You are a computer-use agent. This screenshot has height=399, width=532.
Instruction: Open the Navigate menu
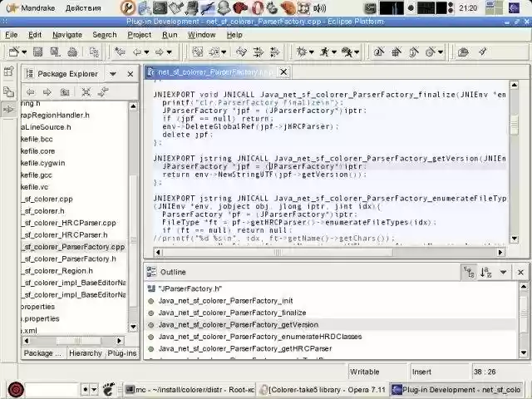click(67, 35)
